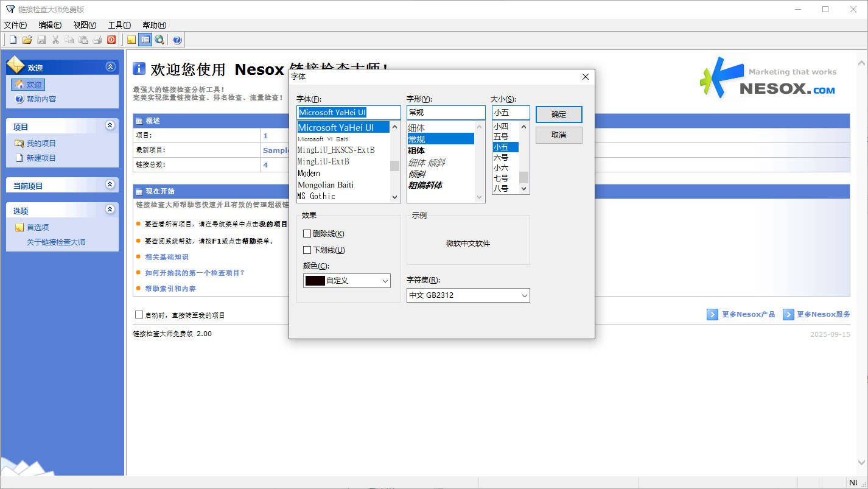The width and height of the screenshot is (868, 489).
Task: Click the Print toolbar icon
Action: click(97, 40)
